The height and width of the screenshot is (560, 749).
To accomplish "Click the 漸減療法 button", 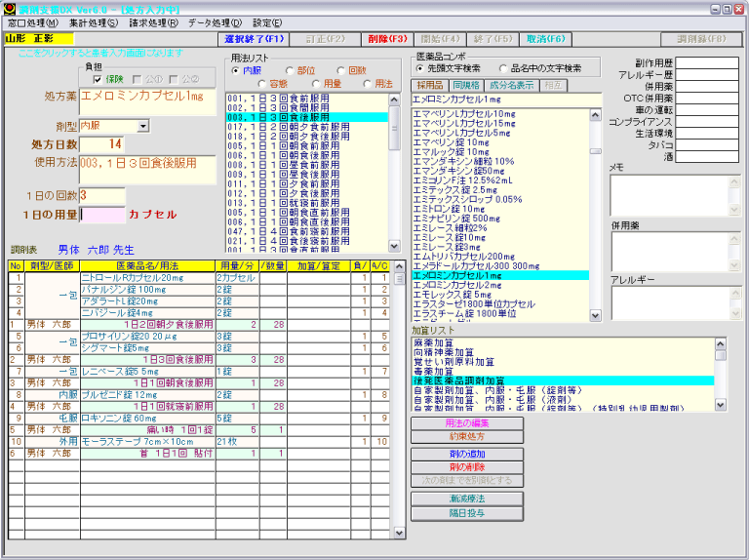I will [467, 499].
